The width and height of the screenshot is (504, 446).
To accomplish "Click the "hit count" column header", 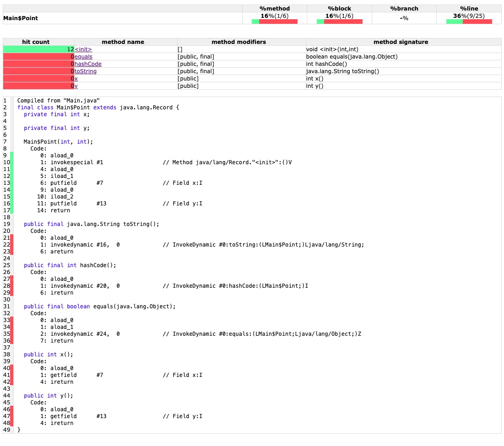I will [x=38, y=42].
